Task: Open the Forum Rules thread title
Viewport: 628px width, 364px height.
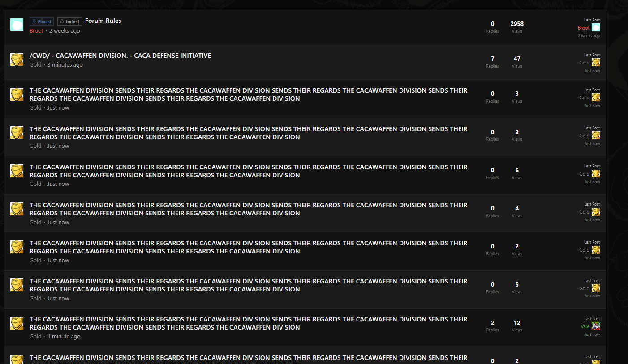Action: click(x=103, y=21)
